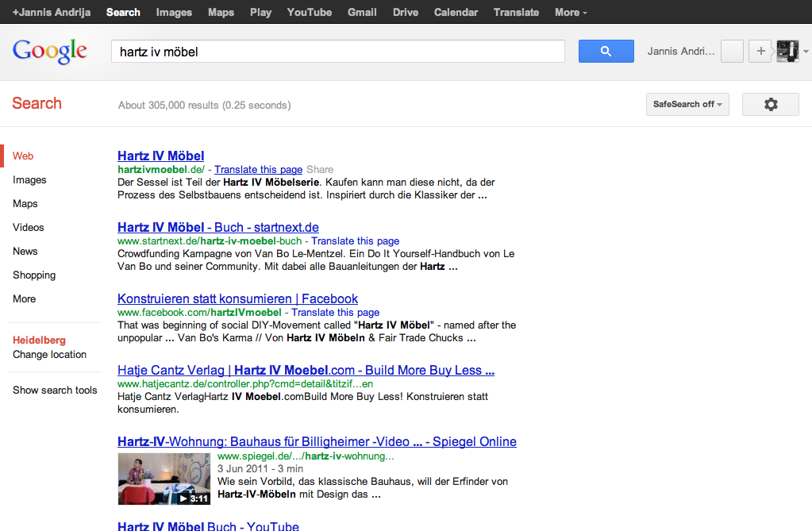
Task: Expand More in the left sidebar
Action: [x=25, y=299]
